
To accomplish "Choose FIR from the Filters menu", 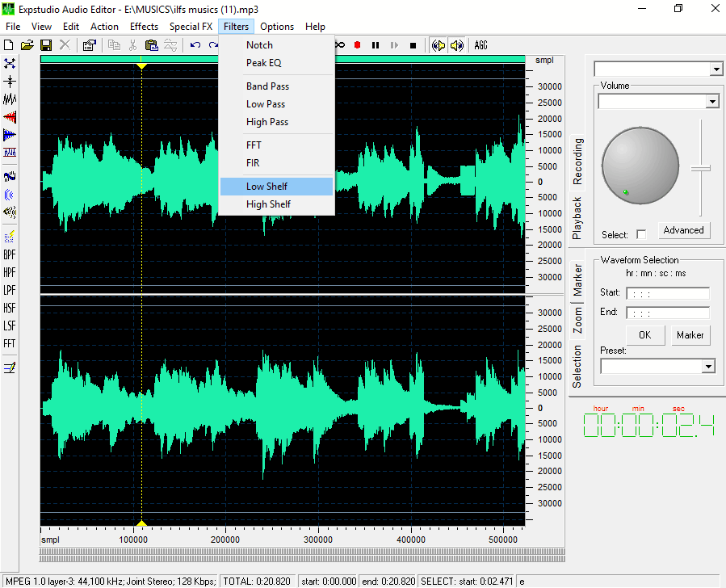I will coord(276,163).
